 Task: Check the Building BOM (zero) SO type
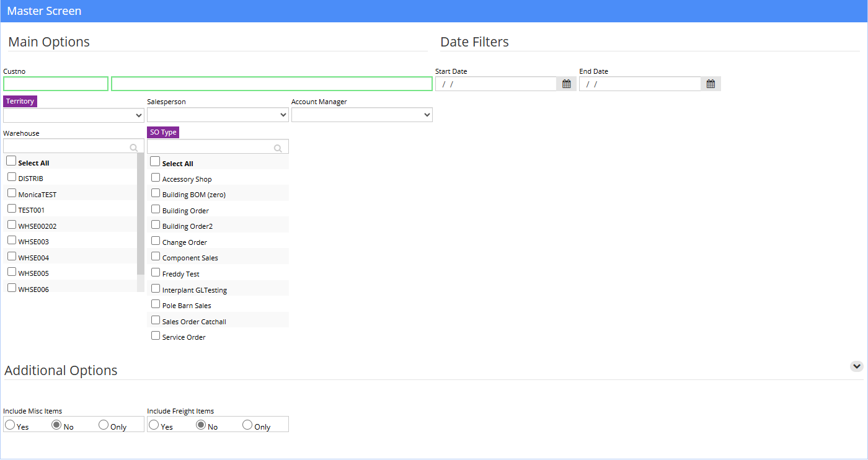tap(156, 193)
